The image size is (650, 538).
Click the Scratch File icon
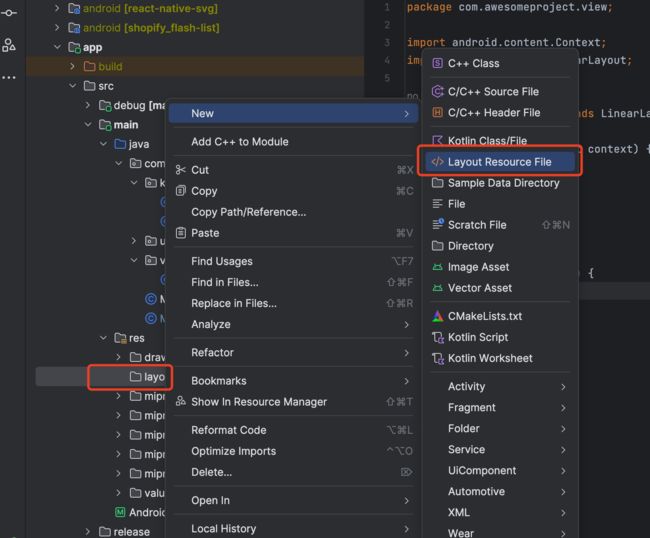click(438, 225)
